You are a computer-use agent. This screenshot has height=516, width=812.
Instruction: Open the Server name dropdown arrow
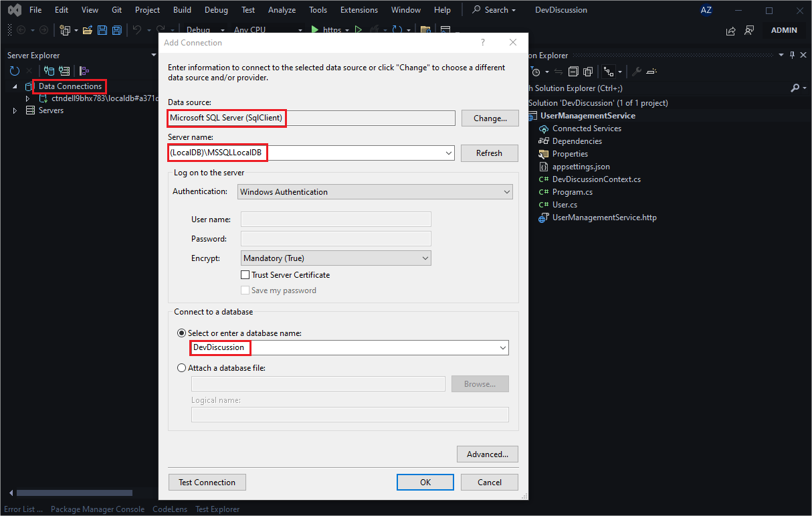[x=449, y=153]
